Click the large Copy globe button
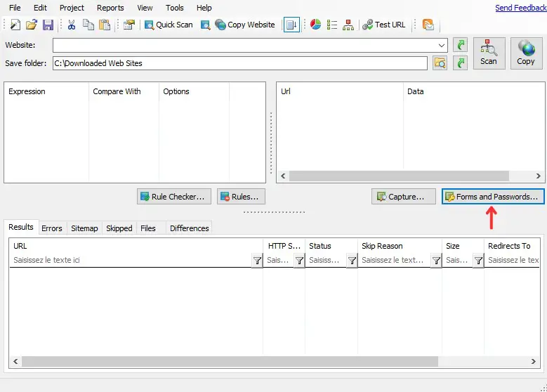Screen dimensions: 547x392 526,53
